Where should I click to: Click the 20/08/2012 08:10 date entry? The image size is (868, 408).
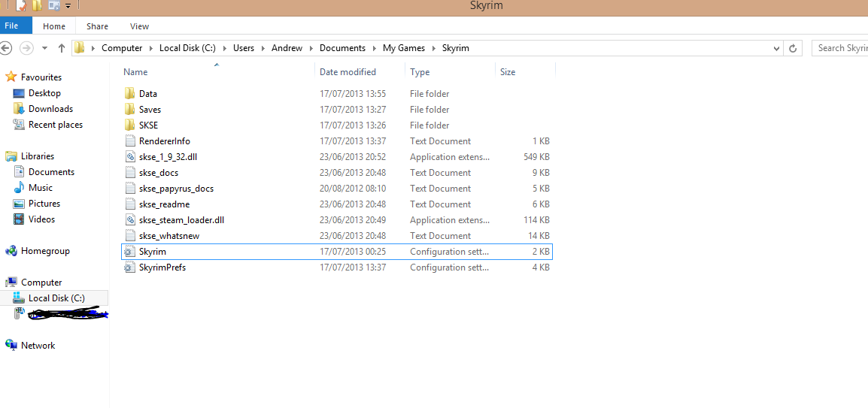click(x=353, y=189)
